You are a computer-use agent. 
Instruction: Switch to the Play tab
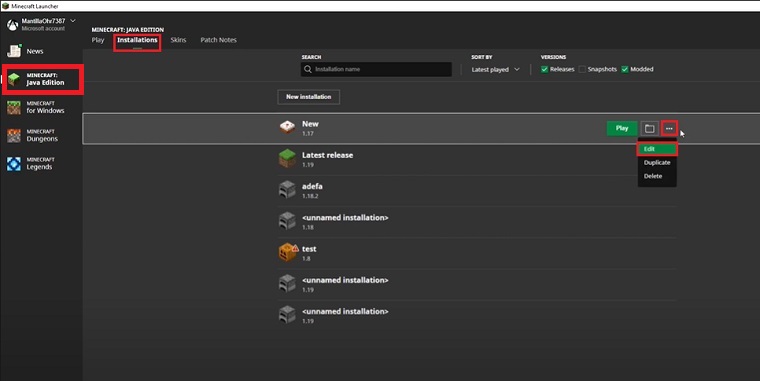click(98, 40)
